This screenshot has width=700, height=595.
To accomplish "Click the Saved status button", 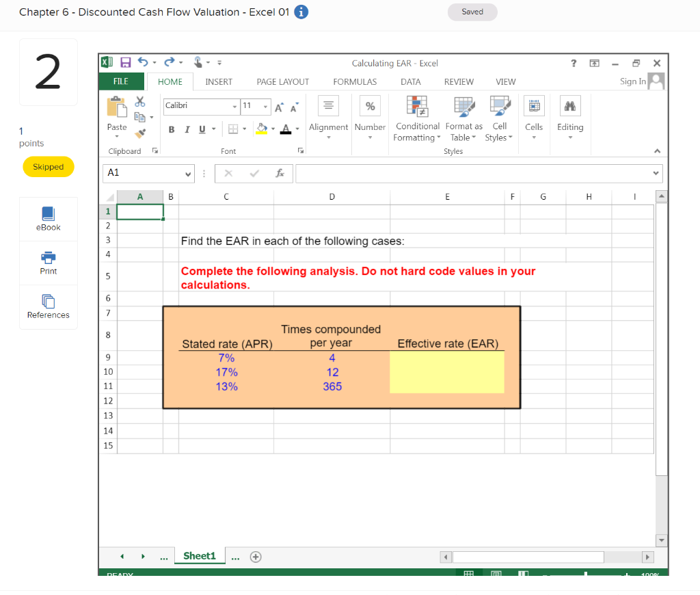I will (472, 12).
